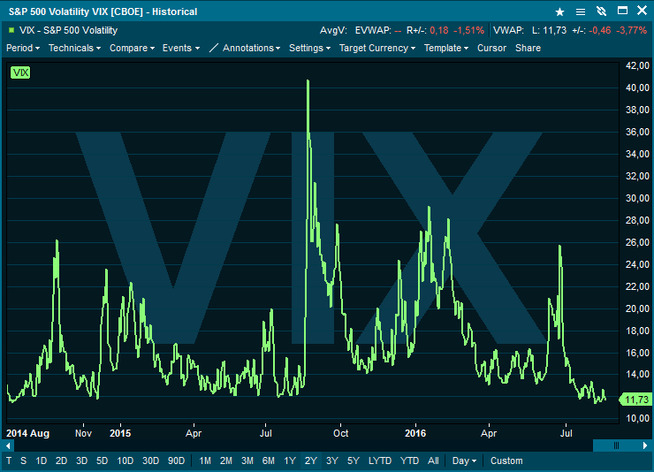Choose the 3Y range
Image resolution: width=654 pixels, height=472 pixels.
(x=332, y=461)
